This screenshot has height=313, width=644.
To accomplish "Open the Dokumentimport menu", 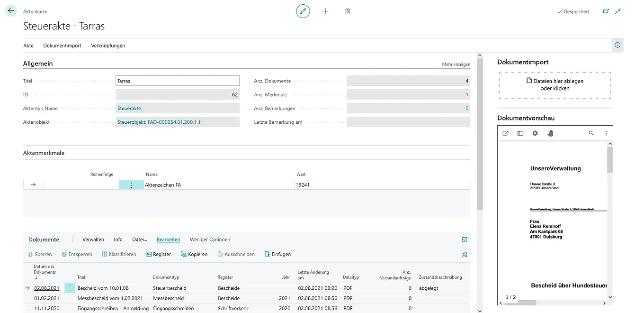I will [62, 46].
